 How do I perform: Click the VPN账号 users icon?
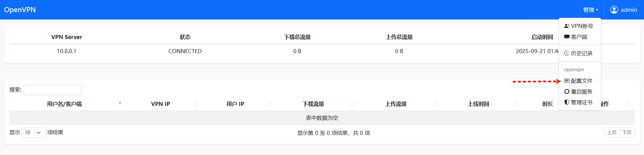click(567, 26)
